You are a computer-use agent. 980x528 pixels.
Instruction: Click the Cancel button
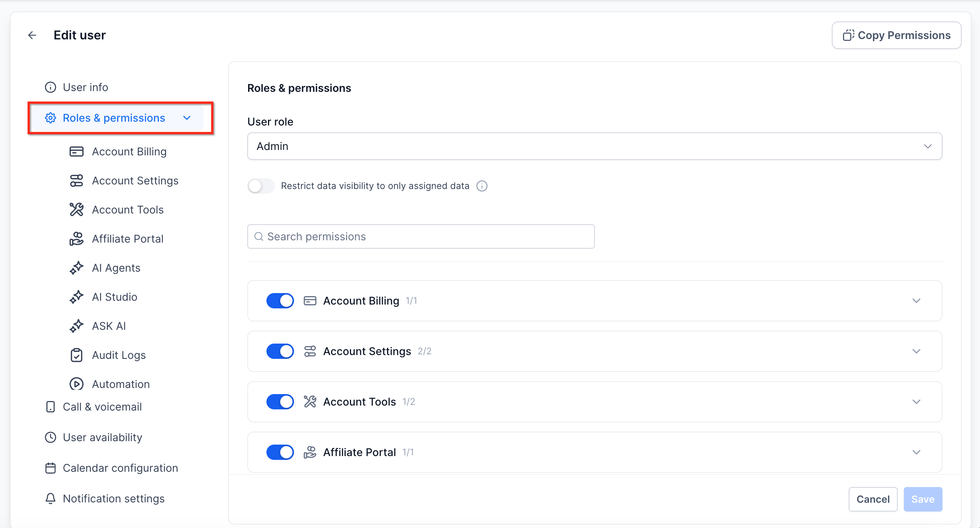[x=873, y=499]
